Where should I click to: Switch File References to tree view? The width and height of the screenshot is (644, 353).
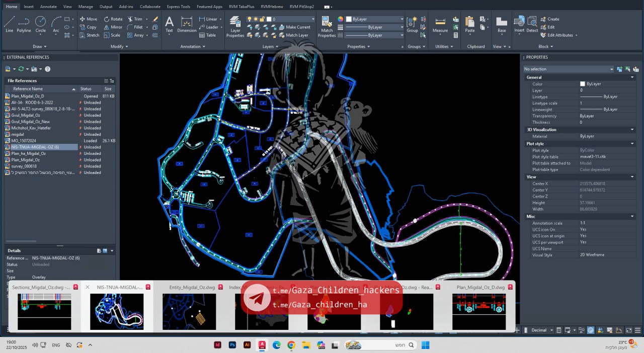[x=112, y=80]
